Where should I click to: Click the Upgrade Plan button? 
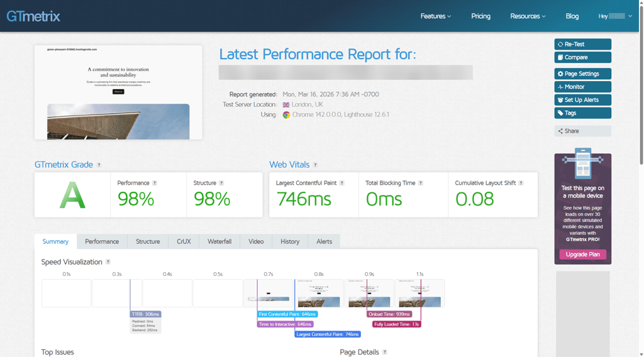pos(582,255)
